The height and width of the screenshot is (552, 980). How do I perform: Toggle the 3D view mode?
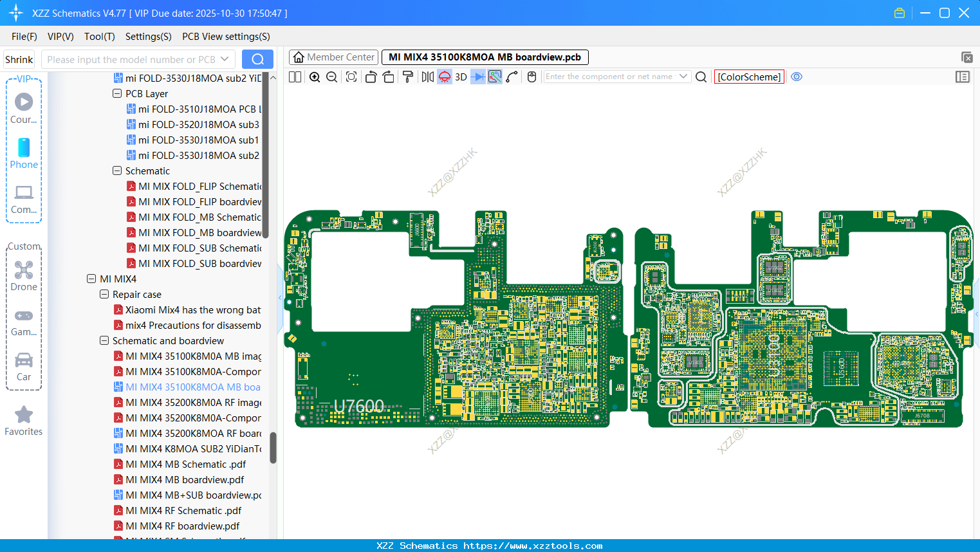[461, 77]
